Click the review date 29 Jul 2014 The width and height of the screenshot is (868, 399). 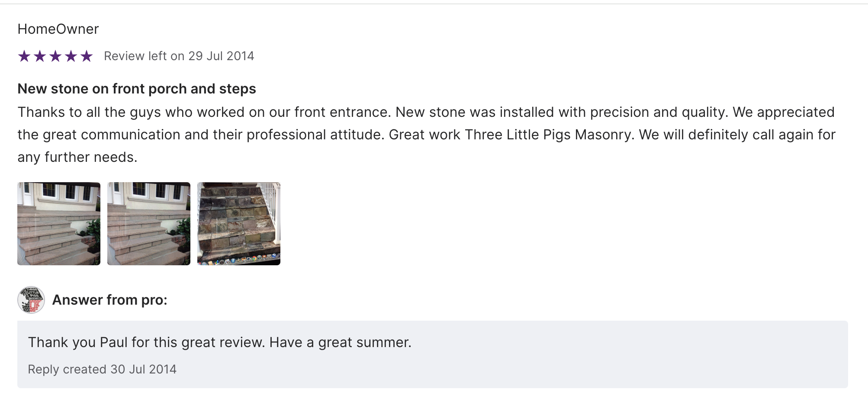pos(221,56)
